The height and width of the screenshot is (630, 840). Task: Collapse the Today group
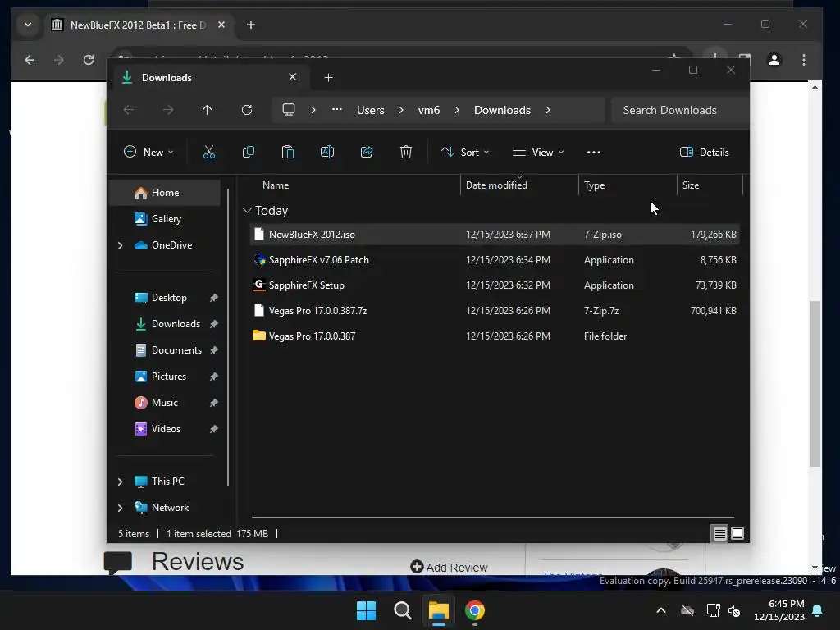pos(247,211)
